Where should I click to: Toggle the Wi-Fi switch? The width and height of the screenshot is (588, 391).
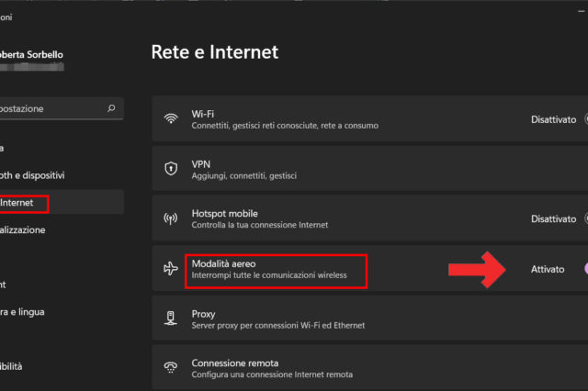[584, 119]
